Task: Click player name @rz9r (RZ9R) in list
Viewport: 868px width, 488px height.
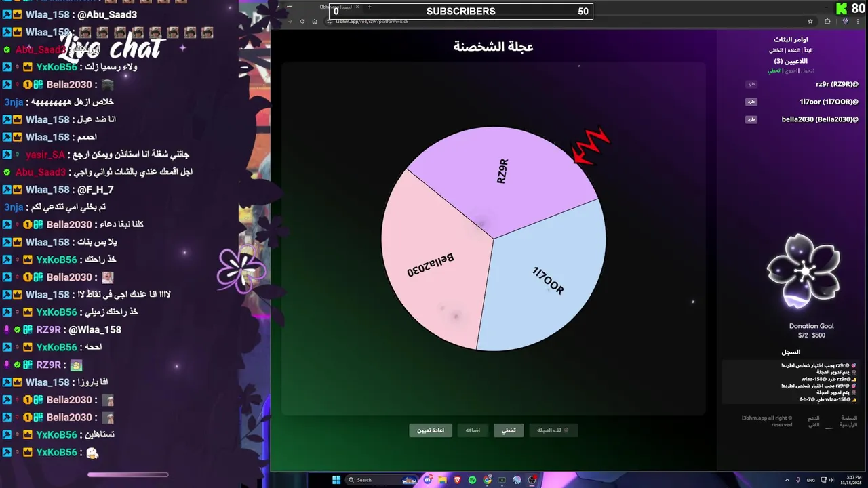Action: (x=837, y=84)
